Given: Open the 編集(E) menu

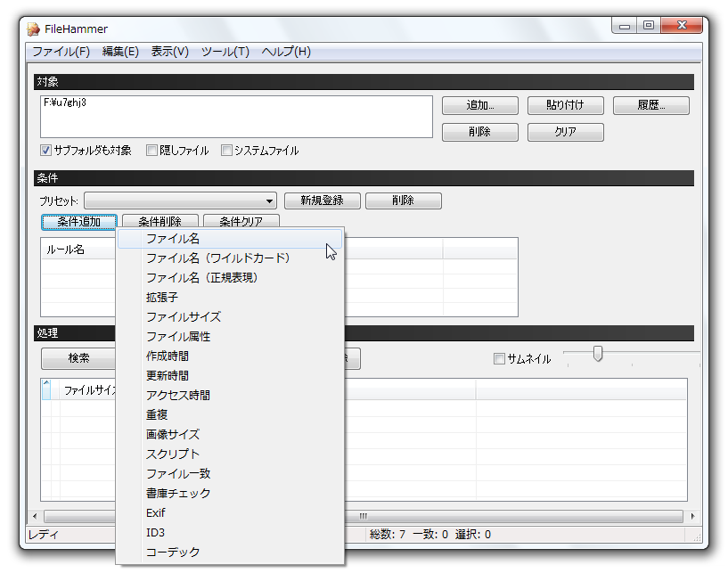Looking at the screenshot, I should [x=120, y=52].
